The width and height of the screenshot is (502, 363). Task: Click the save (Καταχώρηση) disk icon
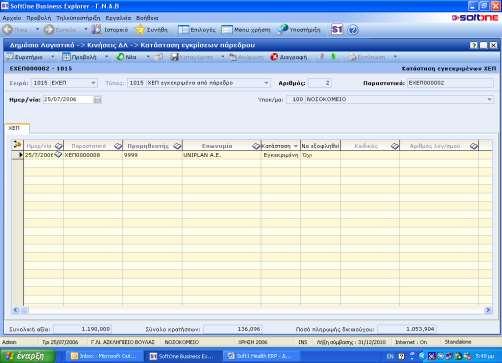(x=174, y=57)
